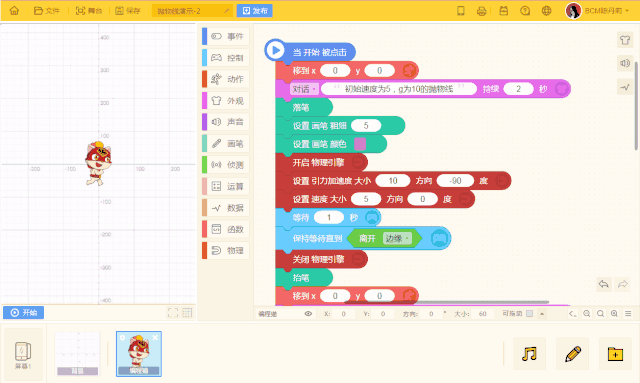Open the 舞台 (Stage) menu

click(89, 11)
